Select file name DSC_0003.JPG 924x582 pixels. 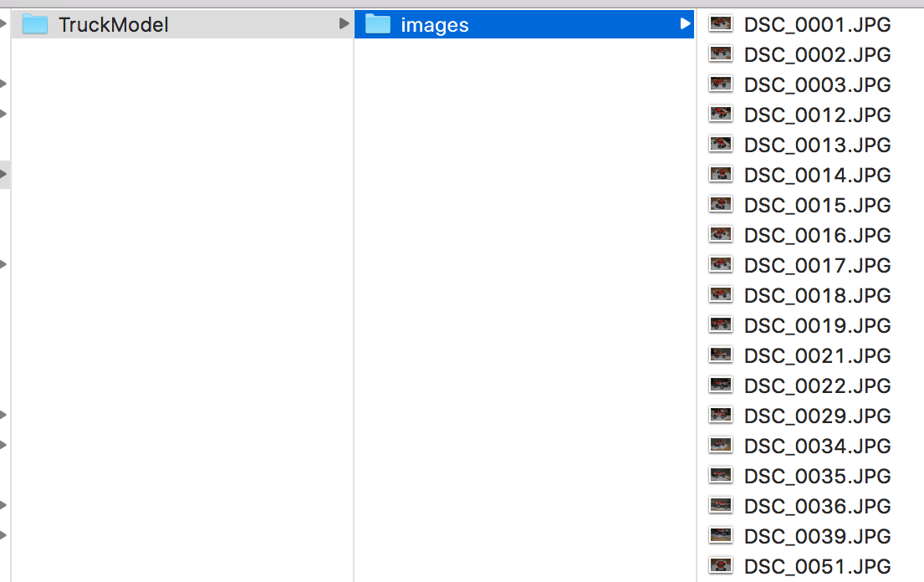pyautogui.click(x=817, y=84)
